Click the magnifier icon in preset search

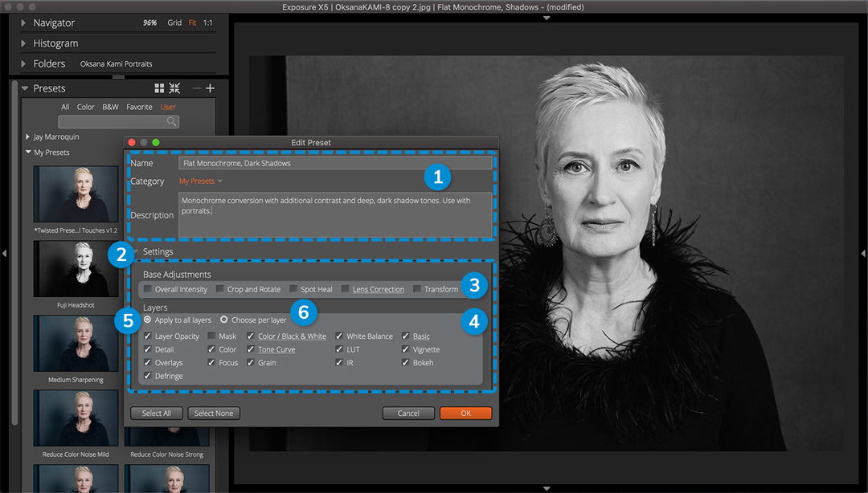(171, 121)
